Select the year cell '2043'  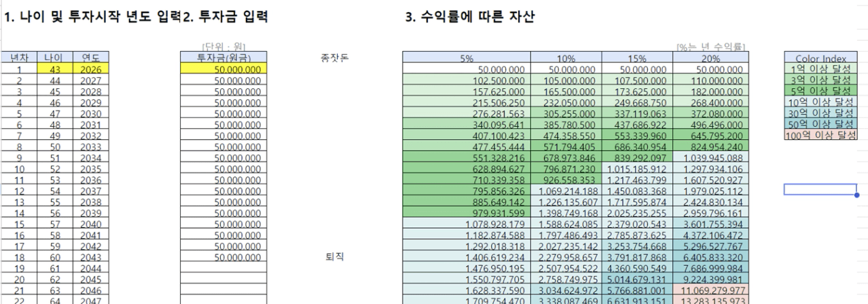tap(90, 256)
